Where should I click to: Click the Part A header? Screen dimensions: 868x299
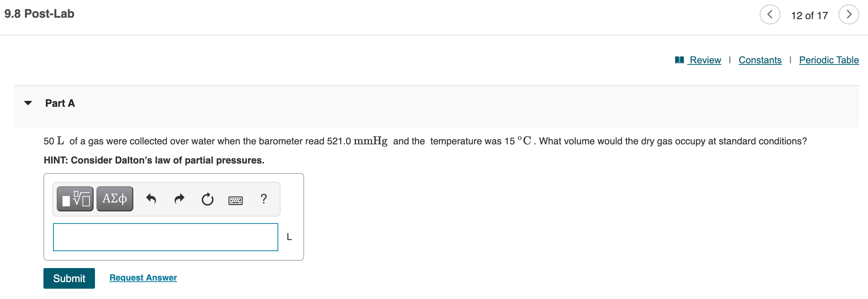[x=60, y=103]
